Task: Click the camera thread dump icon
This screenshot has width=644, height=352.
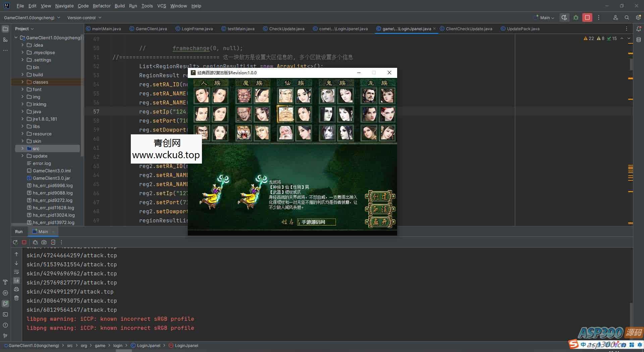Action: point(44,242)
